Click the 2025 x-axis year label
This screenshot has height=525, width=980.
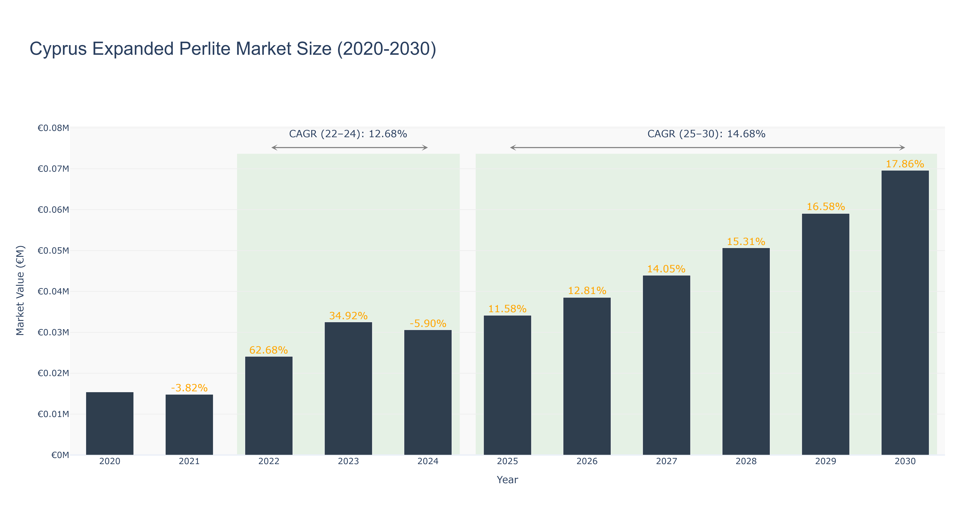tap(507, 461)
